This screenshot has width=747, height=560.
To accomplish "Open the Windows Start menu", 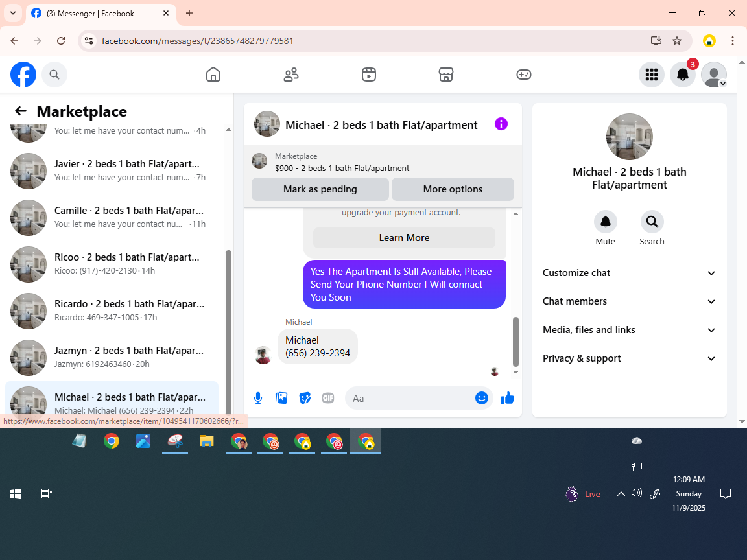I will [x=16, y=494].
